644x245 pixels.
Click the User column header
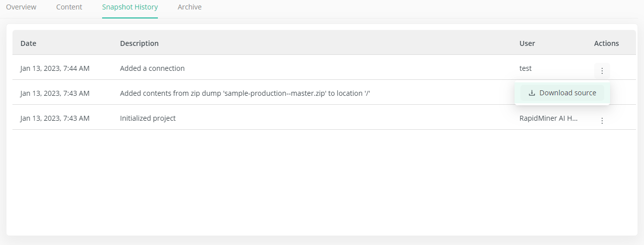coord(527,43)
